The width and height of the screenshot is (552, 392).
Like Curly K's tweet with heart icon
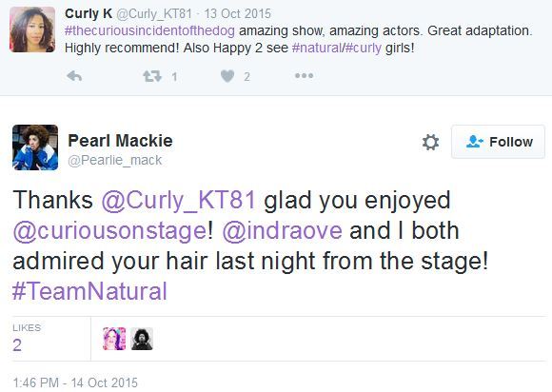click(x=227, y=76)
